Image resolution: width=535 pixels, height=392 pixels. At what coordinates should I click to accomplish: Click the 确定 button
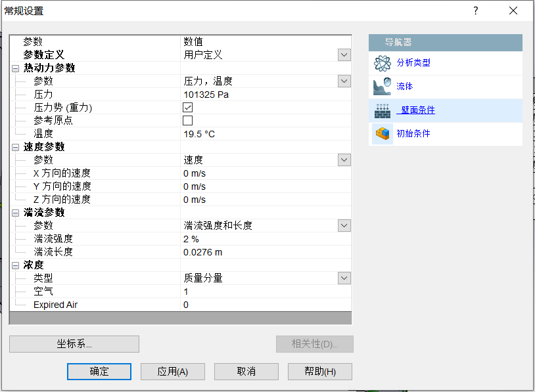(99, 371)
